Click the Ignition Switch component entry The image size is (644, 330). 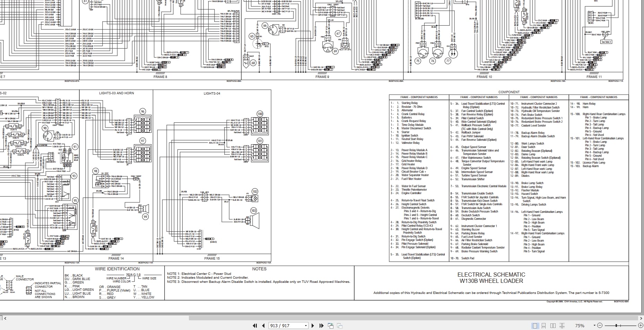click(404, 136)
